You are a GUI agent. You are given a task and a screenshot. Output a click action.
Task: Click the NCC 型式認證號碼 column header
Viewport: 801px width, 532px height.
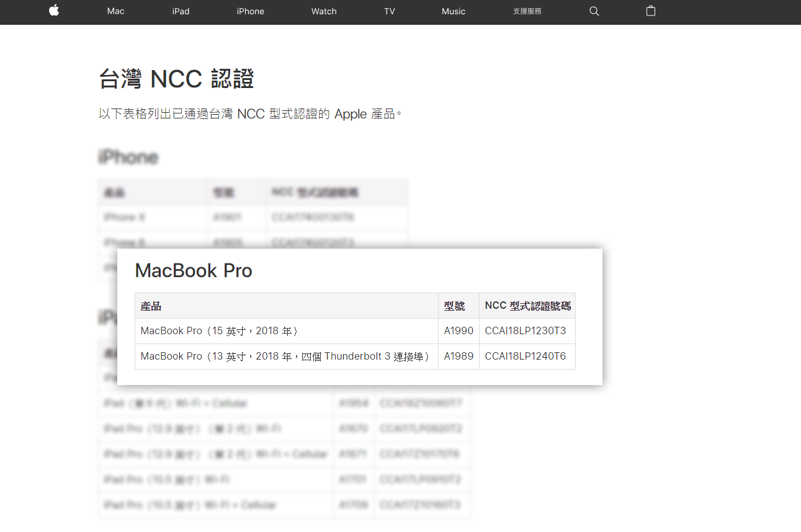pos(527,306)
